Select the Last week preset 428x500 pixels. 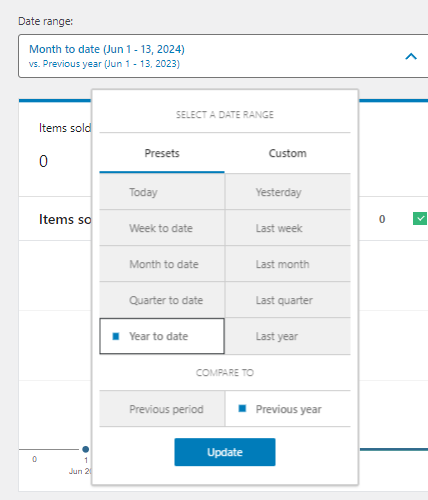(x=288, y=228)
